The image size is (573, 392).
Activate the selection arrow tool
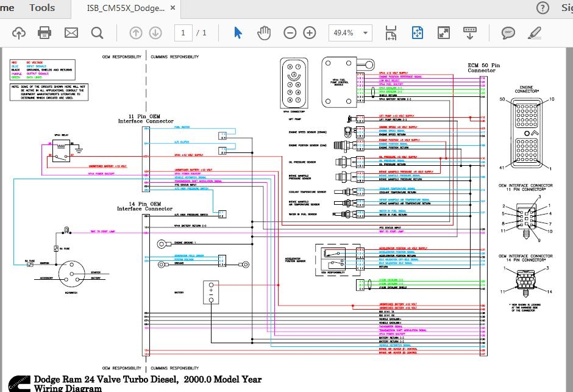(238, 33)
